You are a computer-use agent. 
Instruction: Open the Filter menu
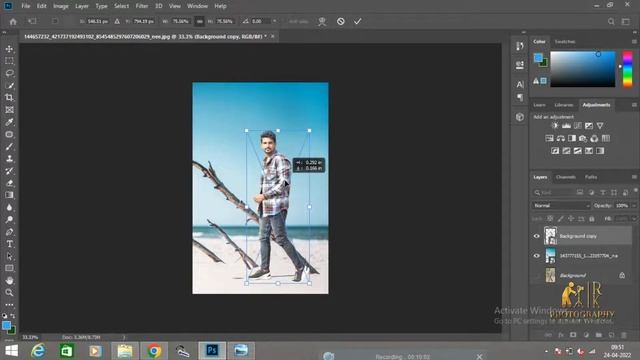[x=142, y=6]
